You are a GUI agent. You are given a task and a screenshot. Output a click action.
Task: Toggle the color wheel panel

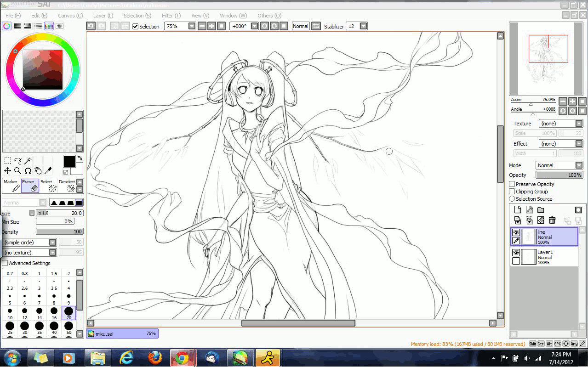click(6, 26)
